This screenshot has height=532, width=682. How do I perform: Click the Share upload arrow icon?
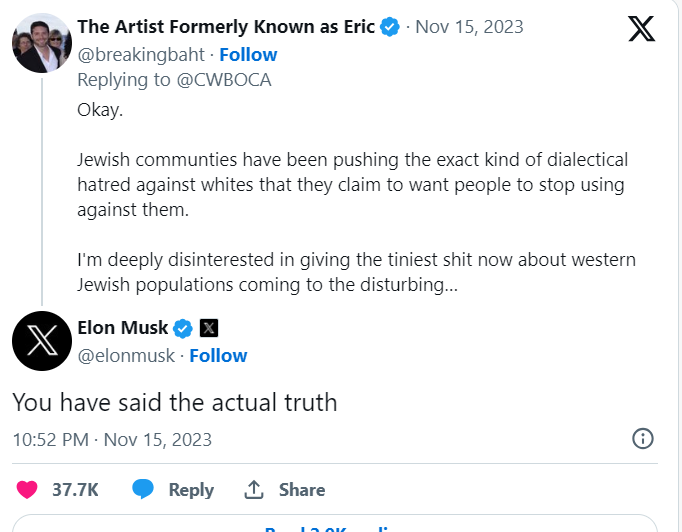pyautogui.click(x=254, y=489)
